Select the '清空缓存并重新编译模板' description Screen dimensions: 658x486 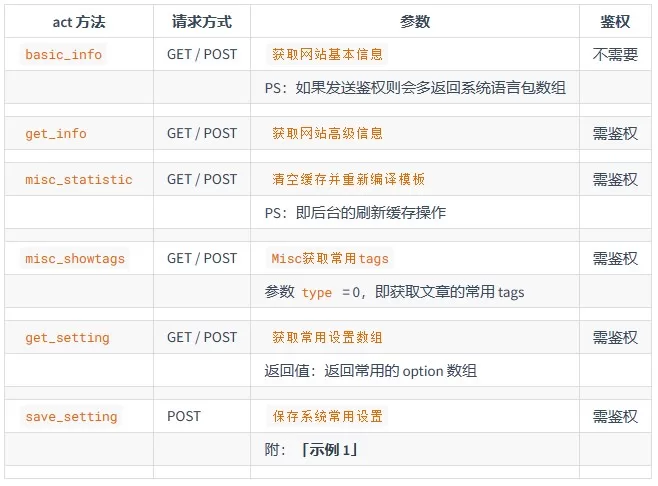click(348, 180)
